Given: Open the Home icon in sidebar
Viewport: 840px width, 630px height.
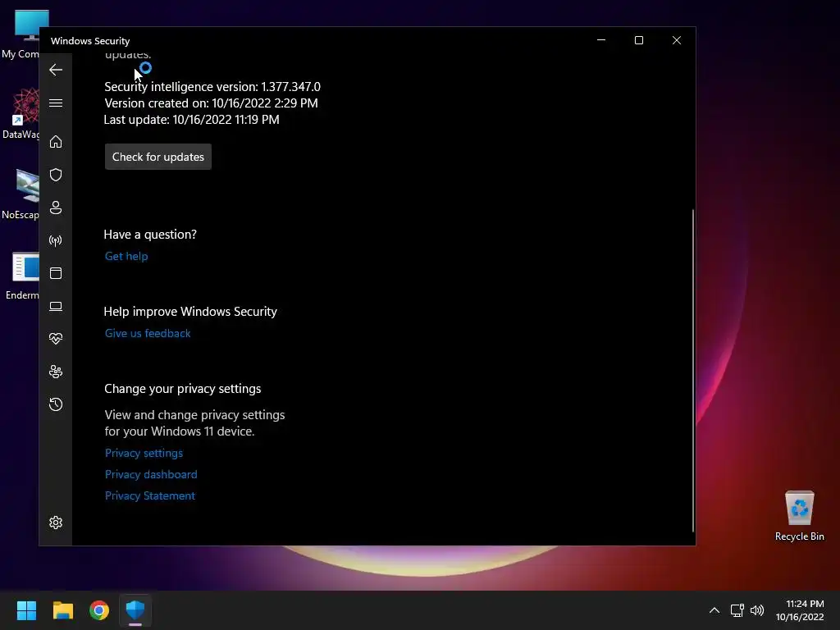Looking at the screenshot, I should click(x=56, y=141).
